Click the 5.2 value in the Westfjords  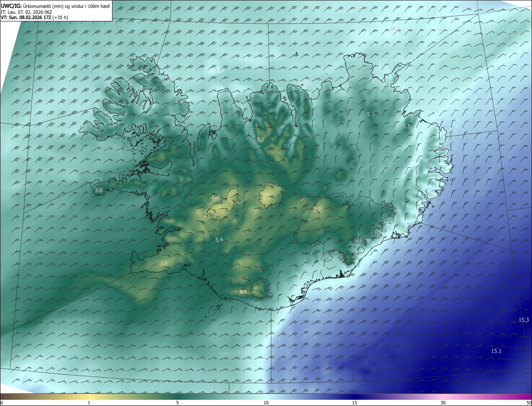127,103
